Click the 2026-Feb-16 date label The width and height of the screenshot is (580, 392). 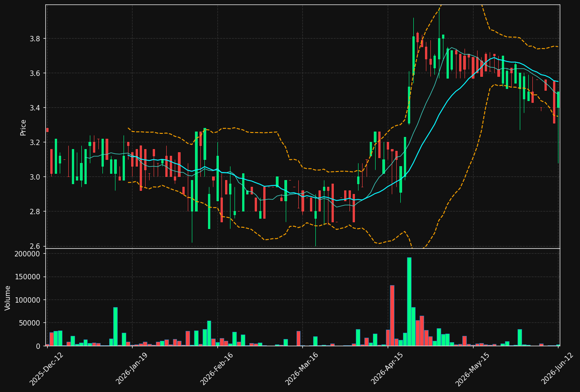[x=217, y=369]
